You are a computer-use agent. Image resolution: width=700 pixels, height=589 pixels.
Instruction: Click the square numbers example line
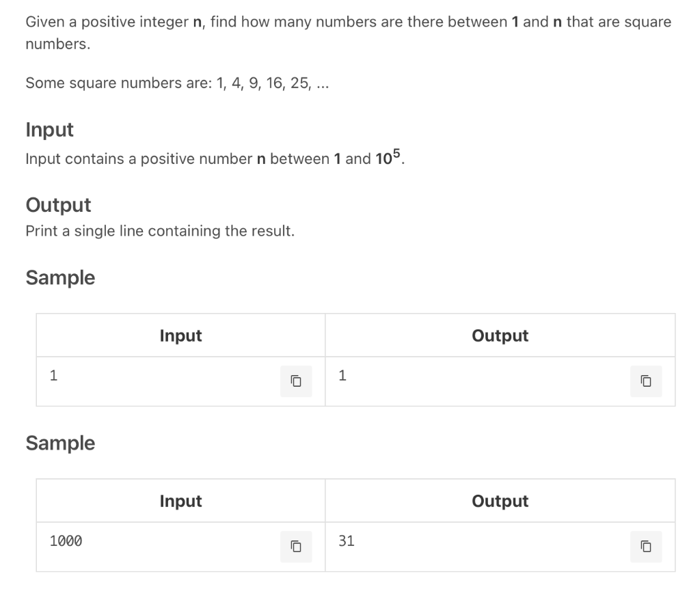coord(177,83)
